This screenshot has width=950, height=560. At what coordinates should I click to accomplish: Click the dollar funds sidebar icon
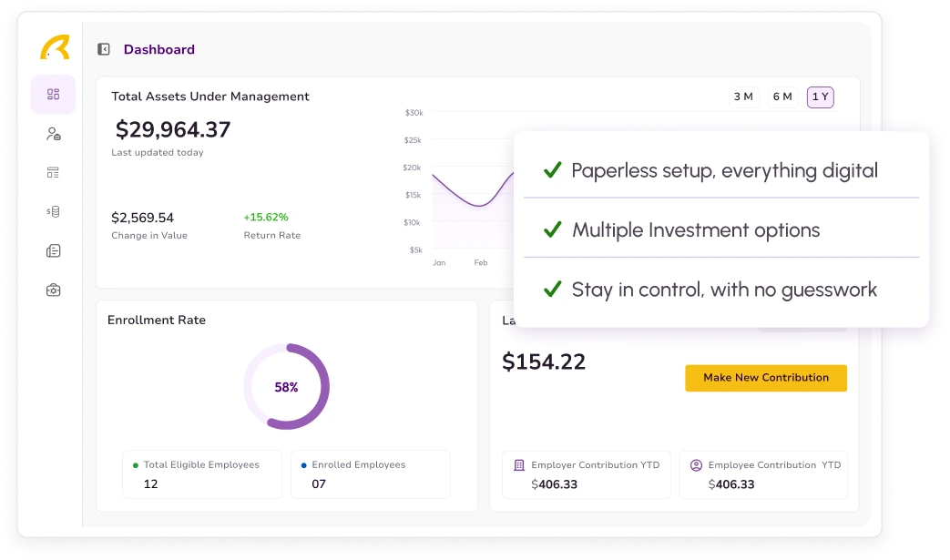(x=53, y=211)
